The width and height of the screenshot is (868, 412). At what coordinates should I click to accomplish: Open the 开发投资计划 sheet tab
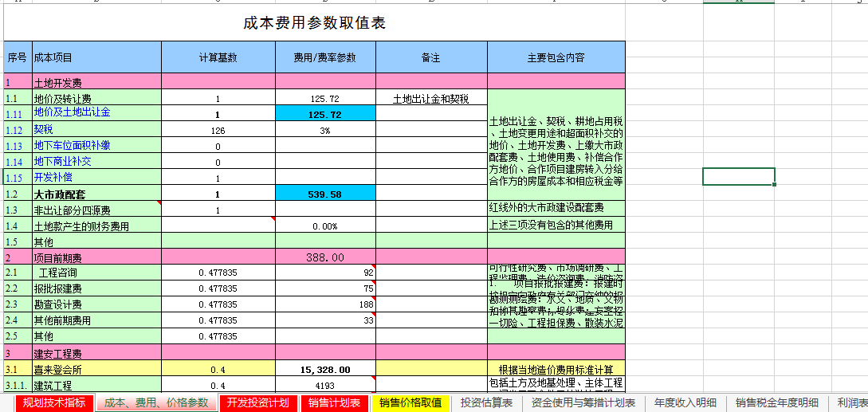pos(258,402)
